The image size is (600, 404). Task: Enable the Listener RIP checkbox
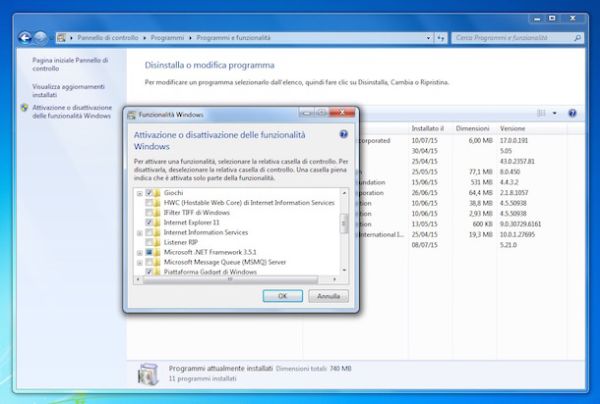150,242
